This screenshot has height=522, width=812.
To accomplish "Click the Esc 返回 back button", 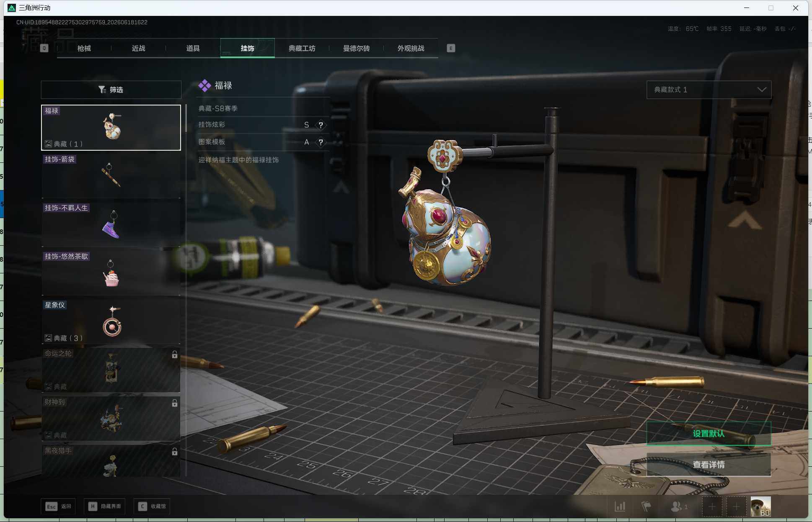I will (x=58, y=507).
